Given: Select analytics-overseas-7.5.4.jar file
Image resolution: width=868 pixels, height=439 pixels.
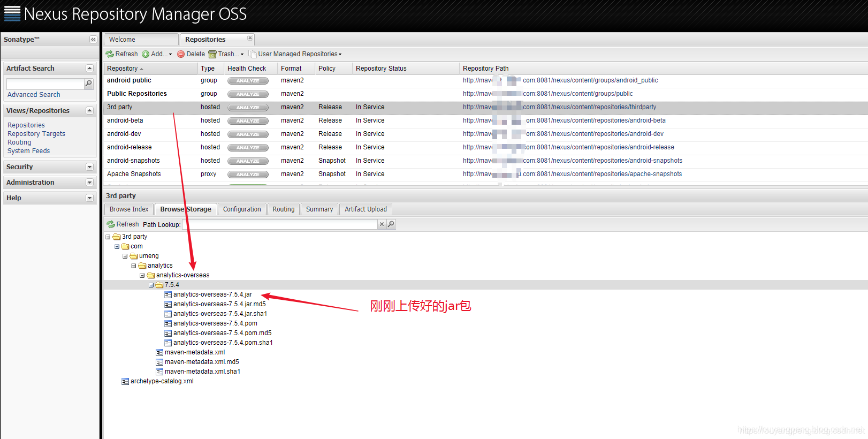Looking at the screenshot, I should pos(212,294).
